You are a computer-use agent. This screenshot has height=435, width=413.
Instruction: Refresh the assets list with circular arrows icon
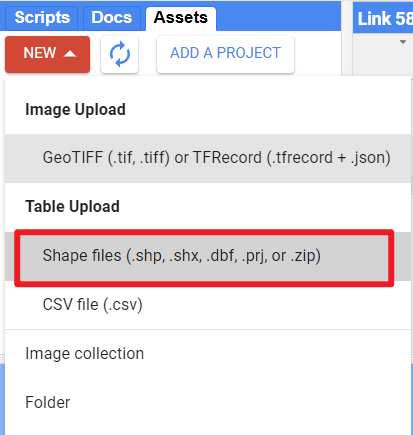click(120, 54)
